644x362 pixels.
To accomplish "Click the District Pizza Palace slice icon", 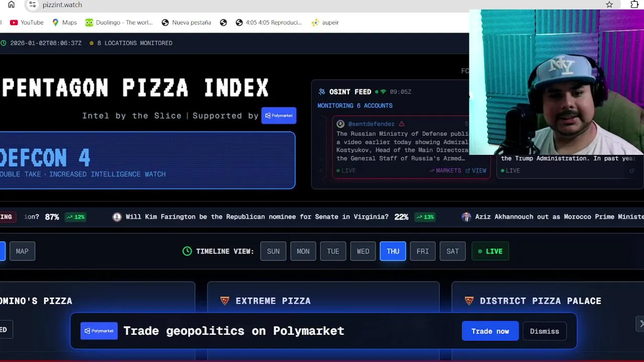I will pos(469,301).
